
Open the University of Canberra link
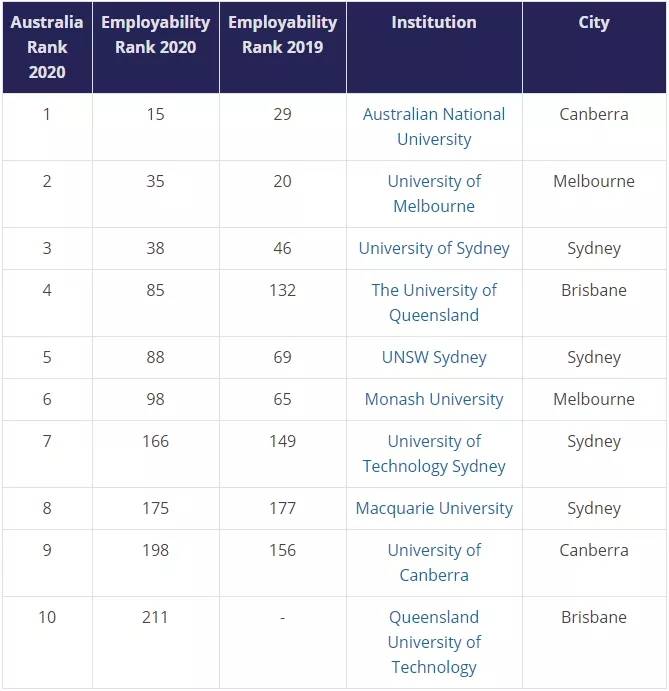coord(434,562)
